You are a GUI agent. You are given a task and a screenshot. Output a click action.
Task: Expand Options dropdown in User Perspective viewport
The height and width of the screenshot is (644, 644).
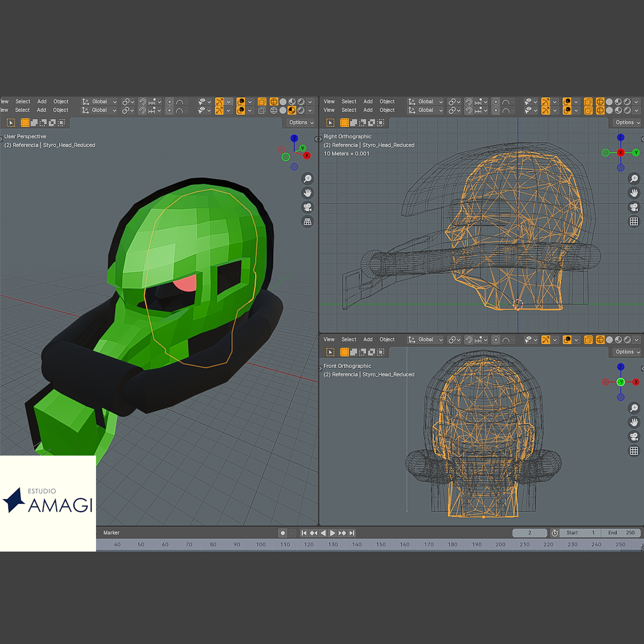click(301, 123)
